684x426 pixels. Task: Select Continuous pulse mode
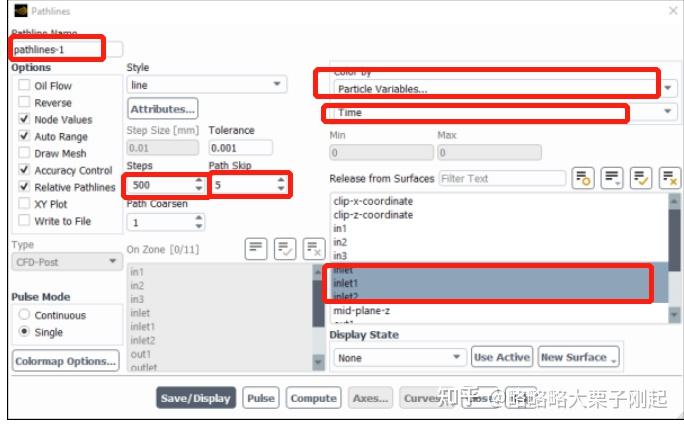coord(24,315)
